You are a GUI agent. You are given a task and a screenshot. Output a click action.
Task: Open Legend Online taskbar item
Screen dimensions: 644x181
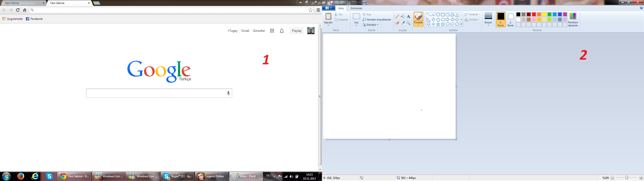pos(211,176)
